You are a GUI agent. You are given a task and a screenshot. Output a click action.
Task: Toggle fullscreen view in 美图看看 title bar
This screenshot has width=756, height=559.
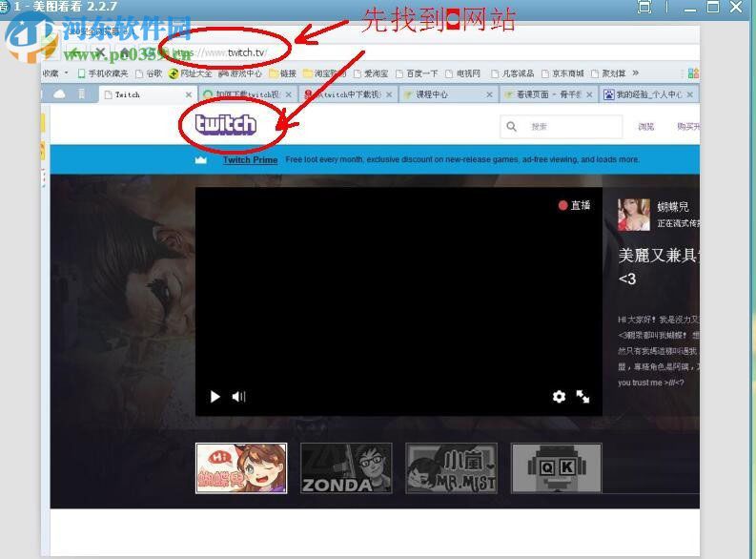click(644, 7)
